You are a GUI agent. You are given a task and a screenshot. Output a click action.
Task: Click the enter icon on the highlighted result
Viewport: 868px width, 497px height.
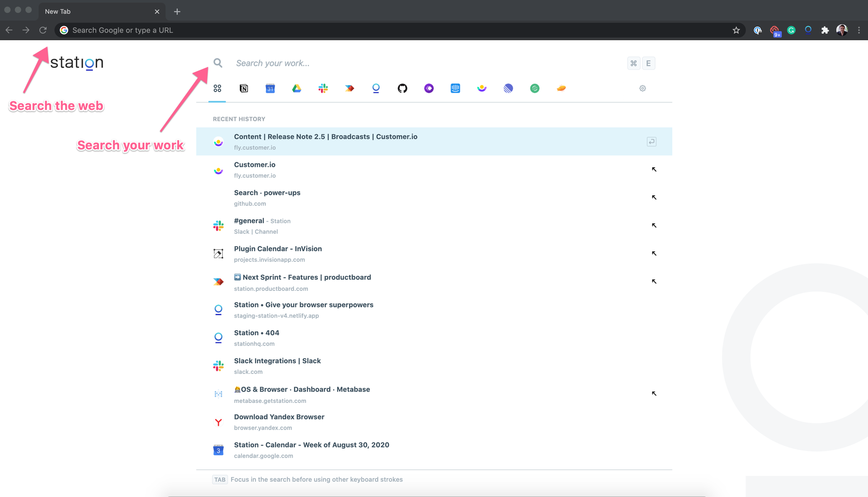click(x=651, y=142)
